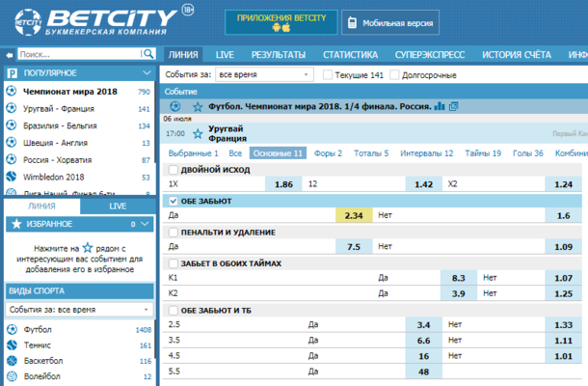Image resolution: width=588 pixels, height=386 pixels.
Task: Open statistics chart icon for the event
Action: click(440, 106)
